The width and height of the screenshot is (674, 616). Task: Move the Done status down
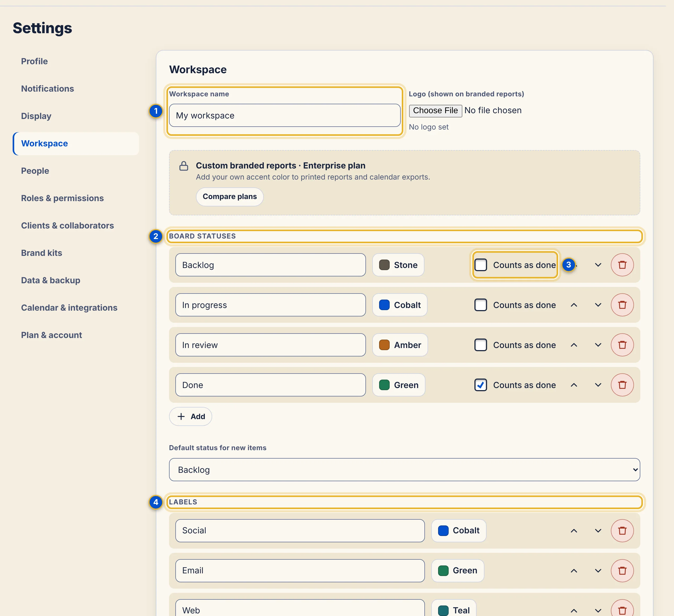(x=598, y=385)
